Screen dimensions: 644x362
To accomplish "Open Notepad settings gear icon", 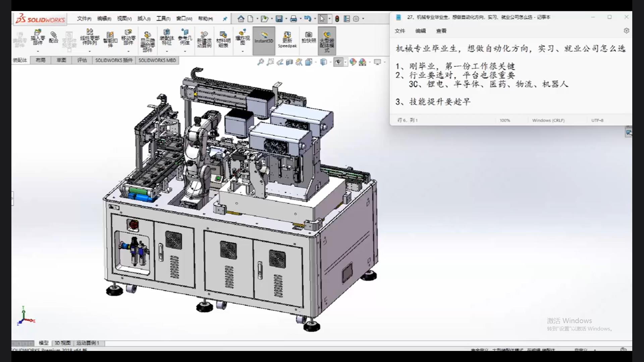I will click(626, 31).
